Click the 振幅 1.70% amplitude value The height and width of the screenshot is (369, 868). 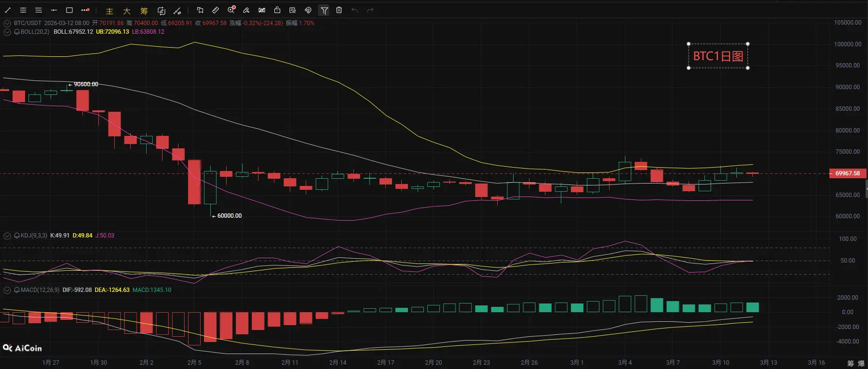300,23
